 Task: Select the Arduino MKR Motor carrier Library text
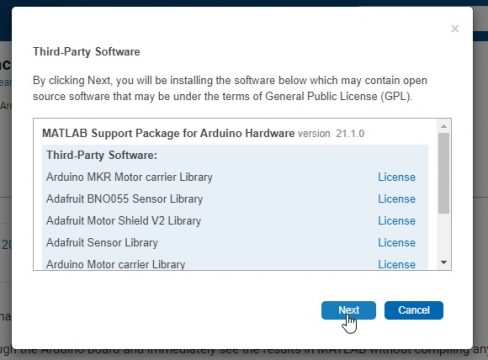[x=129, y=177]
